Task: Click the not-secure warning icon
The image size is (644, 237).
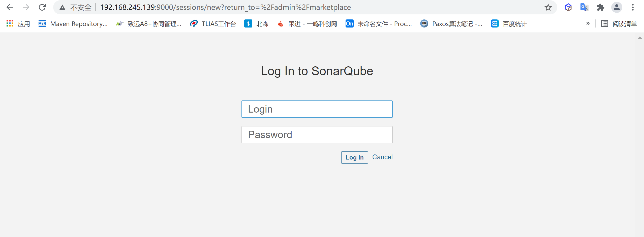Action: 62,8
